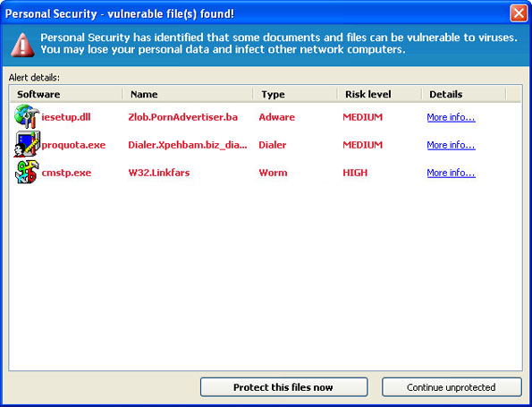Screen dimensions: 532x407
Task: Click the Dialer.Xpehbam.biz_dia... threat name
Action: [x=188, y=145]
